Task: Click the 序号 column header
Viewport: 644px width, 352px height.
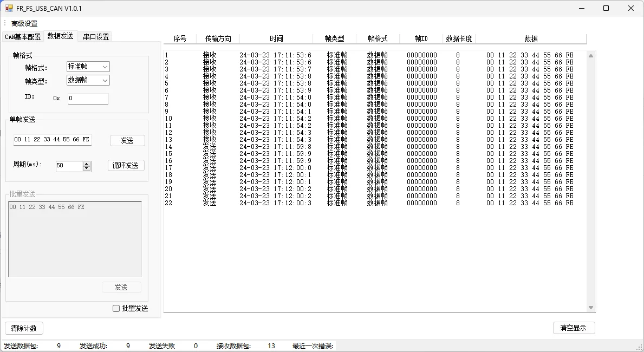Action: [180, 38]
